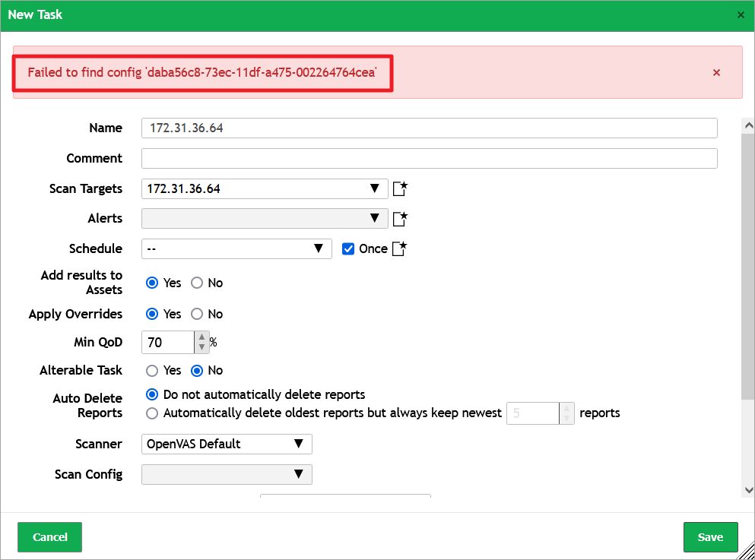Viewport: 755px width, 560px height.
Task: Click the keep-newest reports count field
Action: pyautogui.click(x=532, y=413)
